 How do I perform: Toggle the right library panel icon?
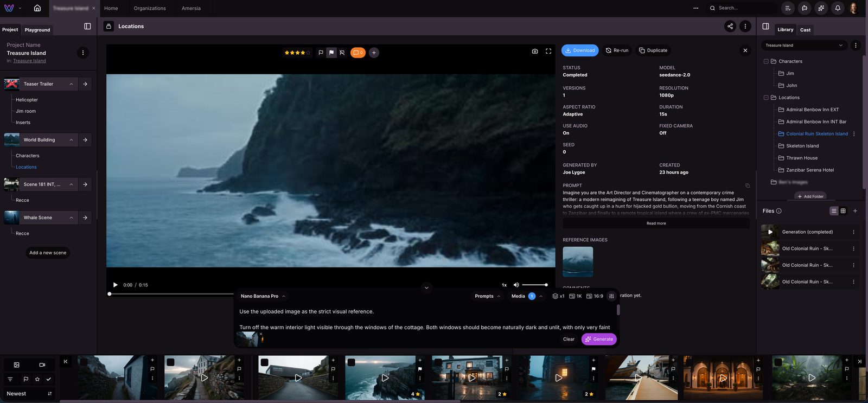pyautogui.click(x=765, y=26)
